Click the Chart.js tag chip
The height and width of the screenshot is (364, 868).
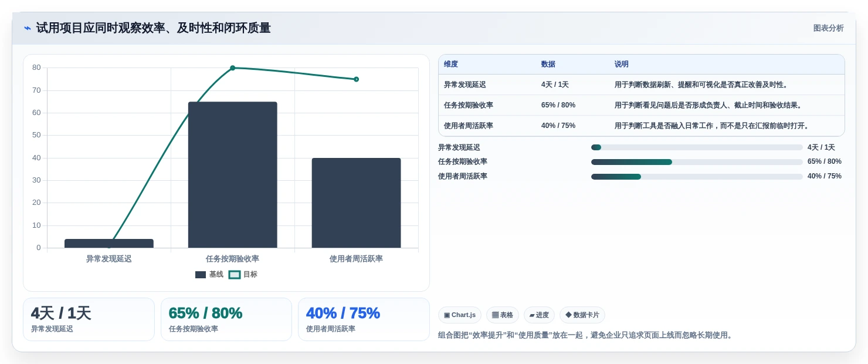tap(460, 315)
